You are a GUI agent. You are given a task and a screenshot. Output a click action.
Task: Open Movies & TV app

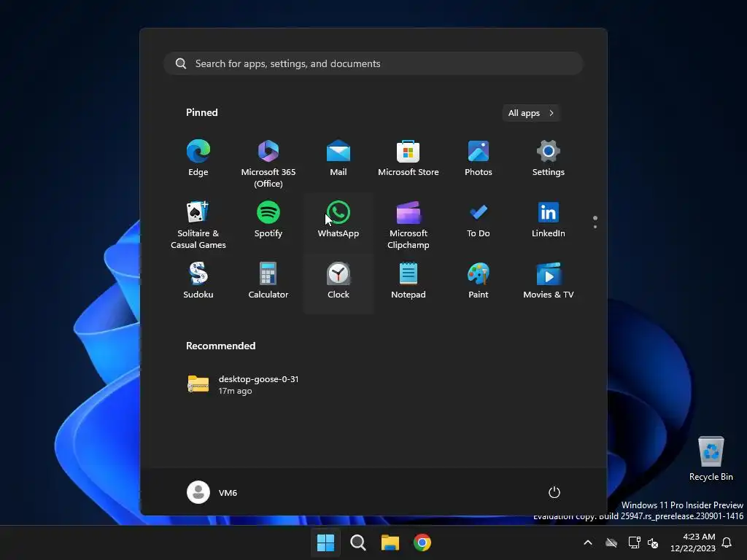(549, 281)
